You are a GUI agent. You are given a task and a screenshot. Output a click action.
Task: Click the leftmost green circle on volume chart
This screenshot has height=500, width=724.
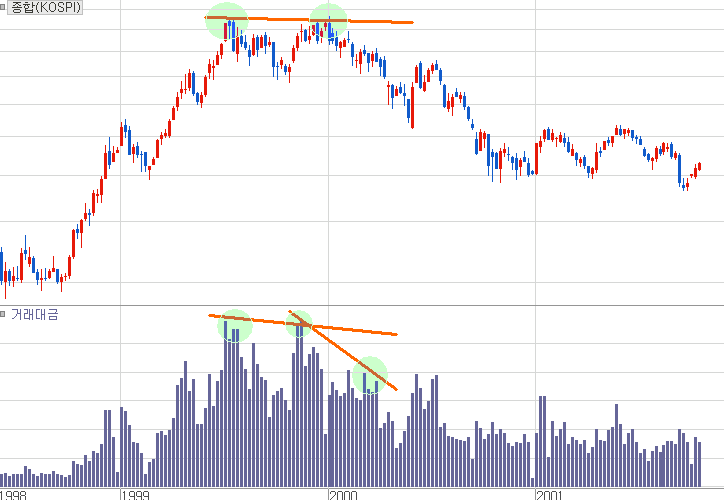pos(235,325)
